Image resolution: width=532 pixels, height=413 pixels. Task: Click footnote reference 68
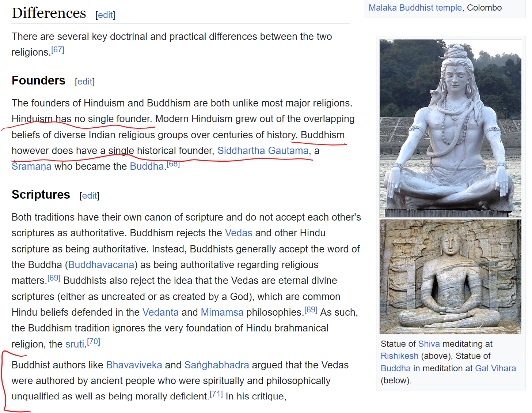pos(173,164)
